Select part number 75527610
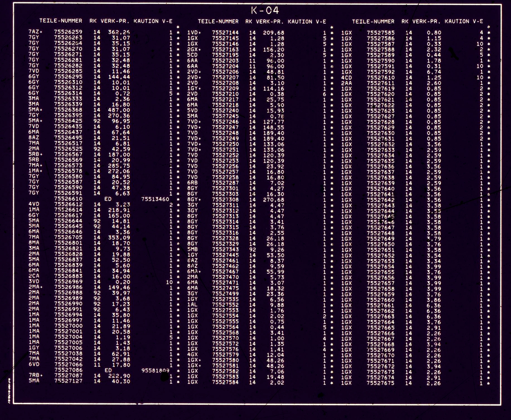This screenshot has width=511, height=420. 381,77
